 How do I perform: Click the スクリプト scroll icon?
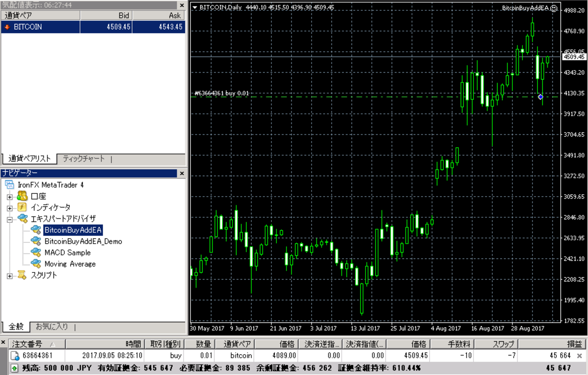pyautogui.click(x=22, y=275)
